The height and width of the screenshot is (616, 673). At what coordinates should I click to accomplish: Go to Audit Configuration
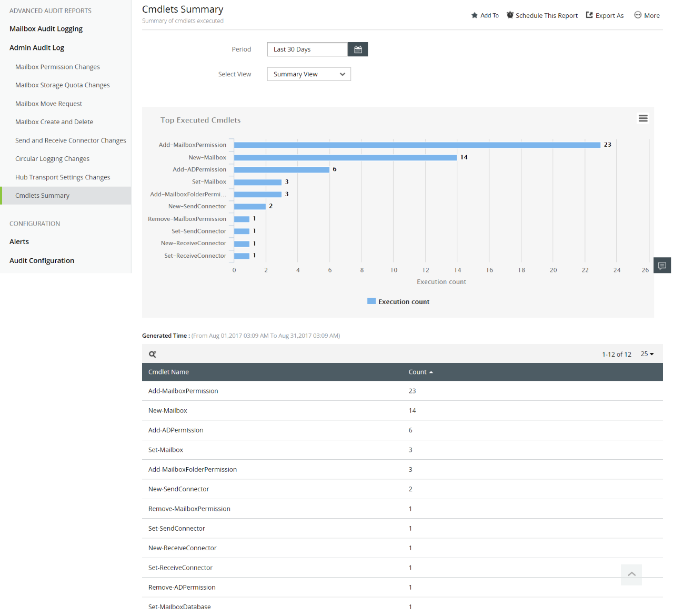click(x=42, y=260)
